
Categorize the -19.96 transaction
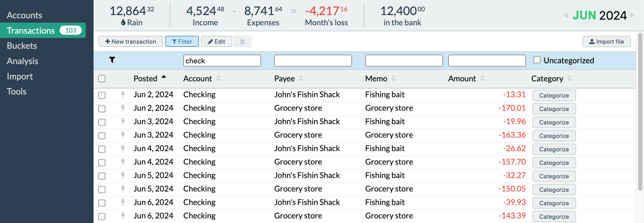pyautogui.click(x=554, y=123)
